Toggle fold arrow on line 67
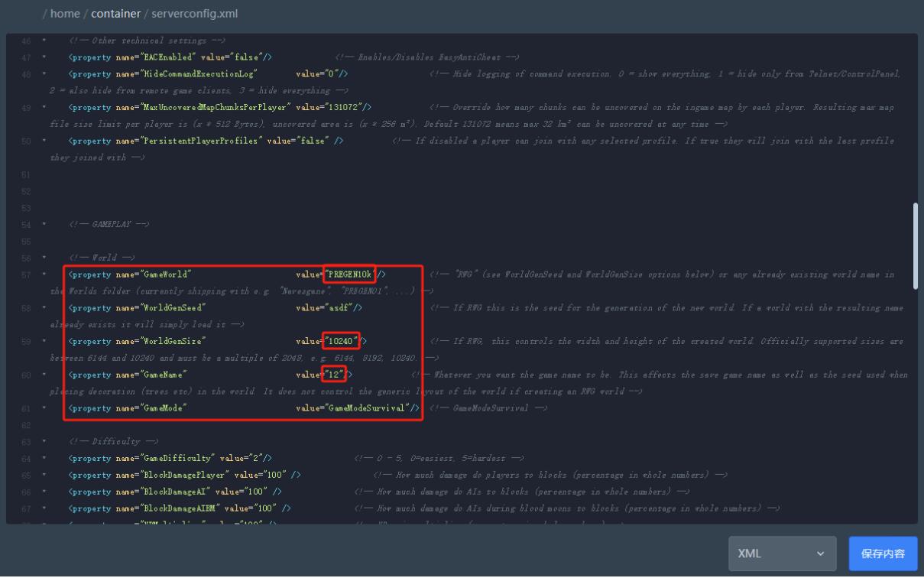 tap(44, 508)
